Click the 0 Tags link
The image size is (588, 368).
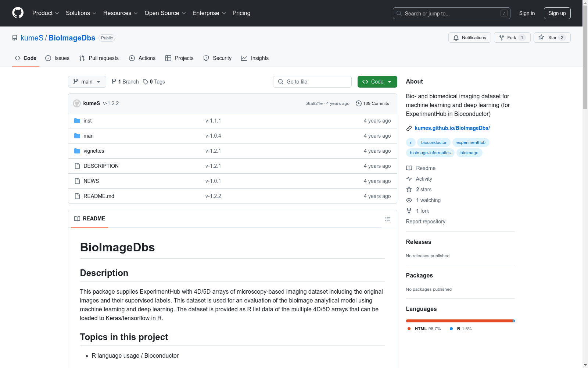(x=154, y=82)
